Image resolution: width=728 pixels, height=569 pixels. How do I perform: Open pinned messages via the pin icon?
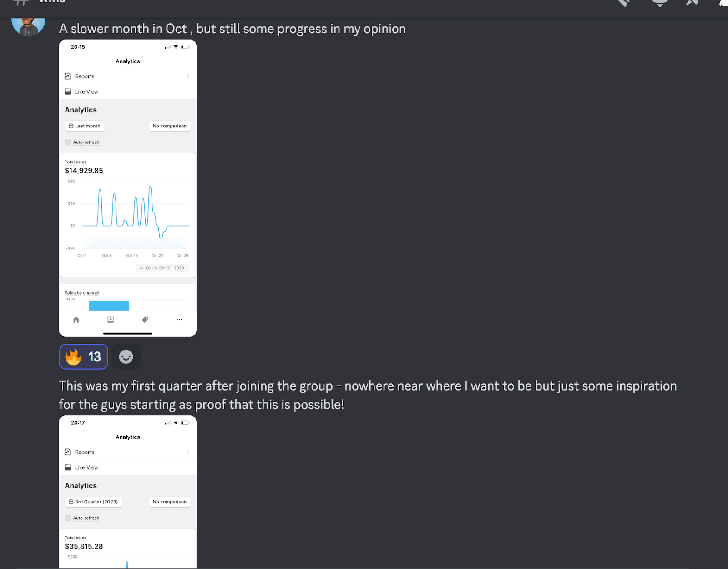692,3
